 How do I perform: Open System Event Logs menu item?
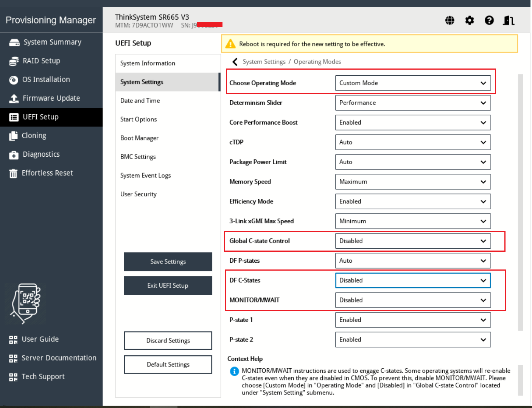click(x=168, y=176)
